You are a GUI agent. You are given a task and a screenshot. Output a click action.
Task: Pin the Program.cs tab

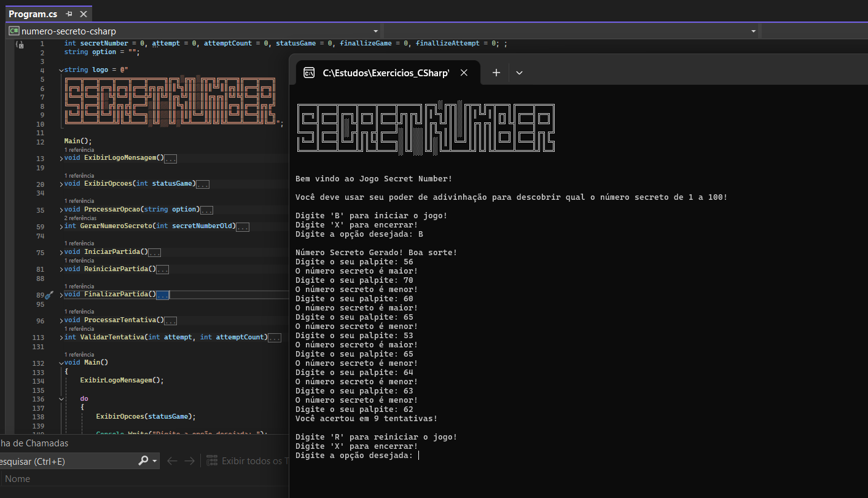coord(69,14)
